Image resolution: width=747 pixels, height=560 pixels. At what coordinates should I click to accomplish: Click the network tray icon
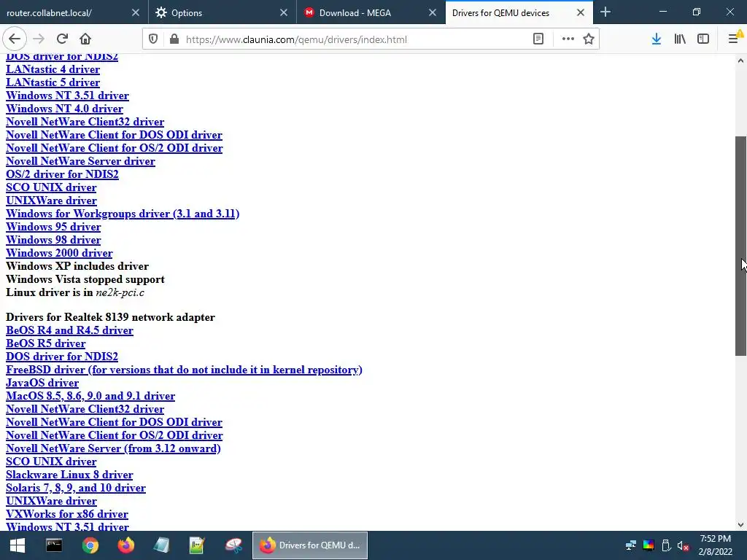pyautogui.click(x=631, y=545)
